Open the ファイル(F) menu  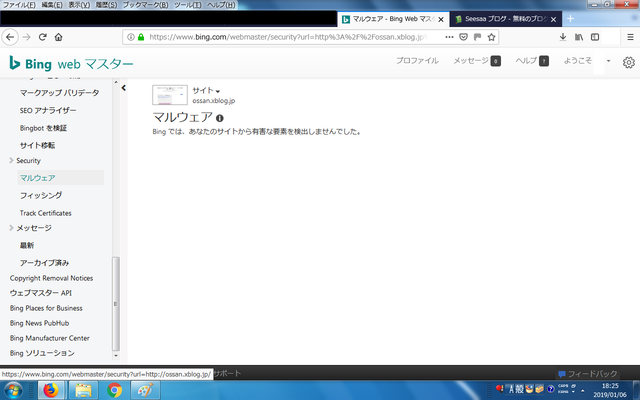tap(19, 5)
